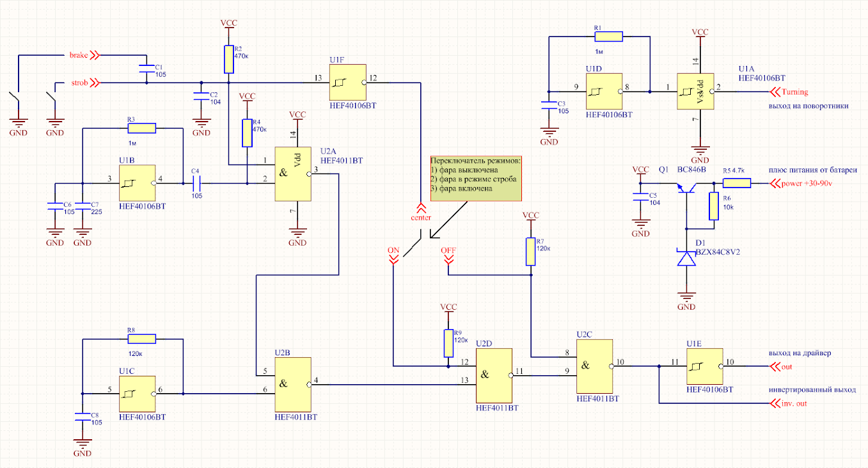Click the switch symbol on strob line
Image resolution: width=868 pixels, height=468 pixels.
pyautogui.click(x=51, y=101)
